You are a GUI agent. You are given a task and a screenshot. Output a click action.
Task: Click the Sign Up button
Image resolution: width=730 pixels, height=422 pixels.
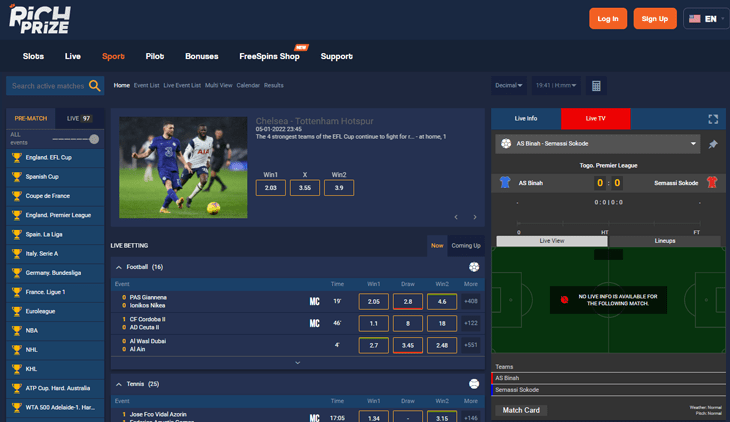click(655, 19)
